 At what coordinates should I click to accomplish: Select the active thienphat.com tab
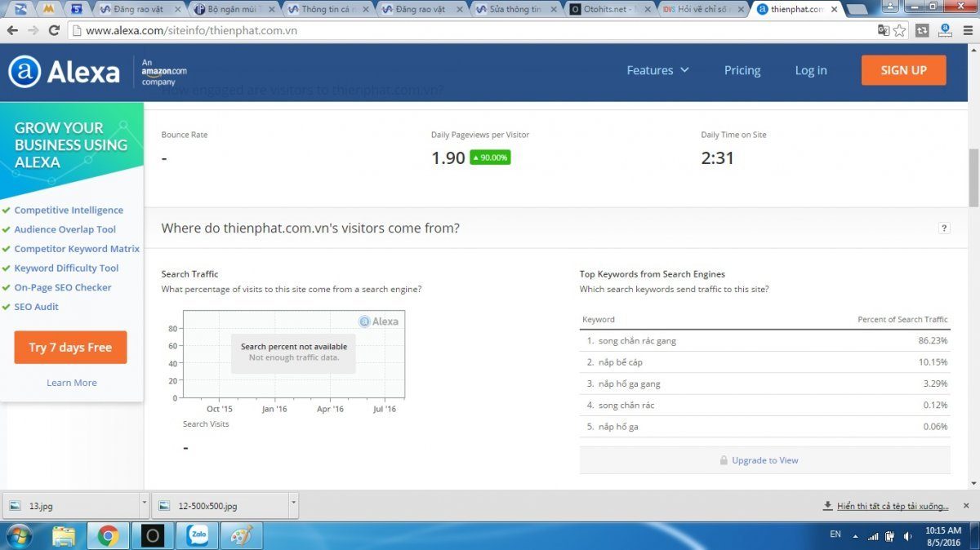pyautogui.click(x=796, y=9)
